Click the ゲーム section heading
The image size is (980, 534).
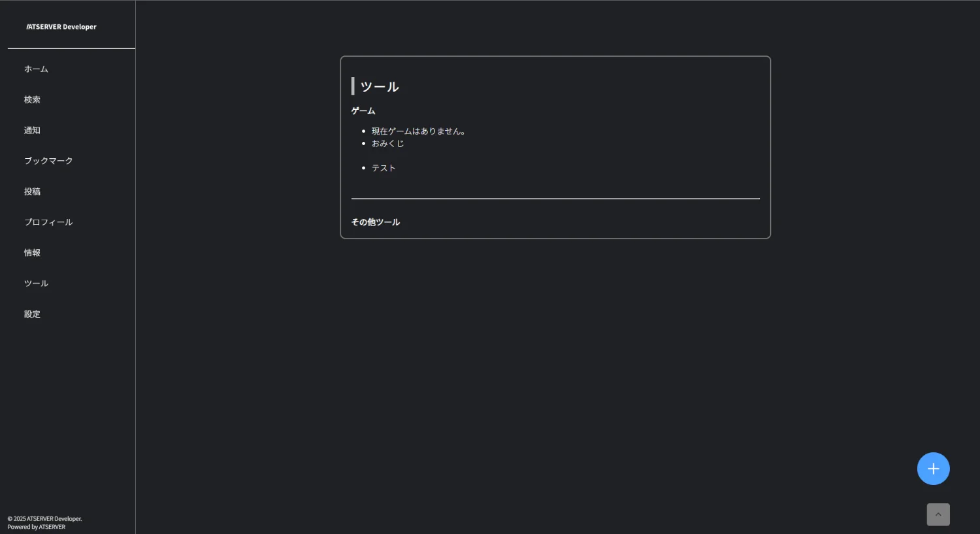point(363,111)
